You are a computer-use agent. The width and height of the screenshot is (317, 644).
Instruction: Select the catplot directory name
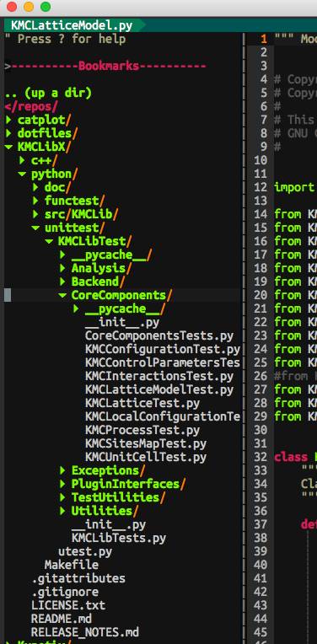point(41,120)
